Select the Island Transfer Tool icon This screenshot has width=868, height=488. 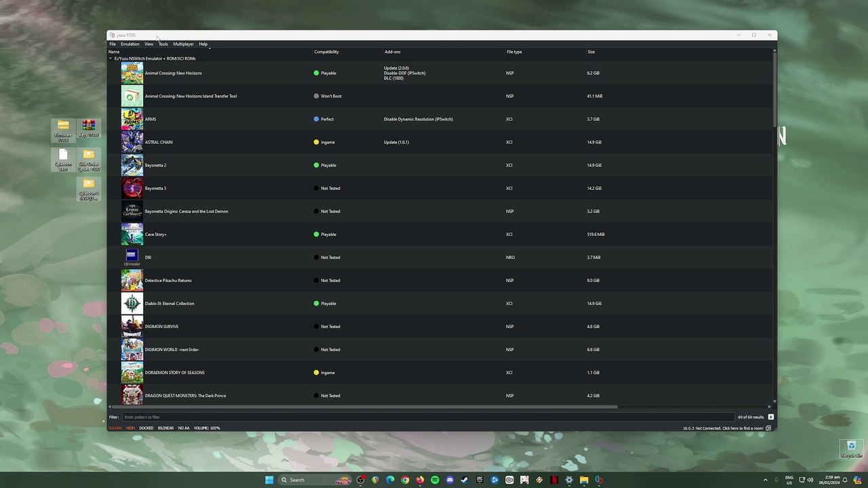(x=132, y=96)
